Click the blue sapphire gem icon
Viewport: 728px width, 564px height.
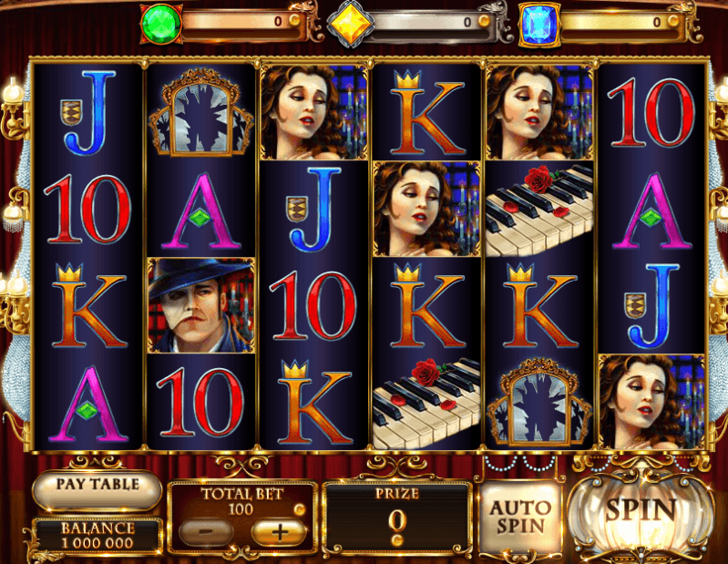539,26
